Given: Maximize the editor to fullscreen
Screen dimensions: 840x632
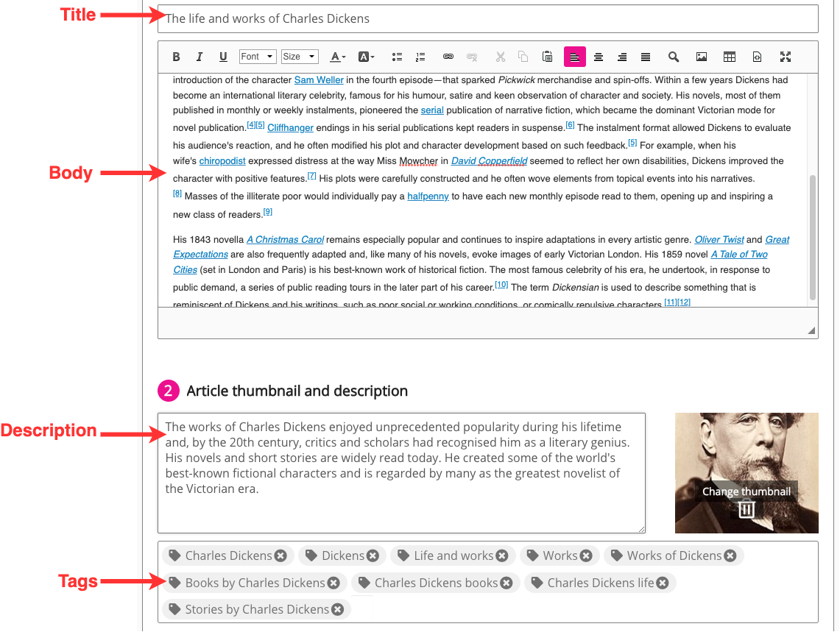Looking at the screenshot, I should click(x=786, y=57).
